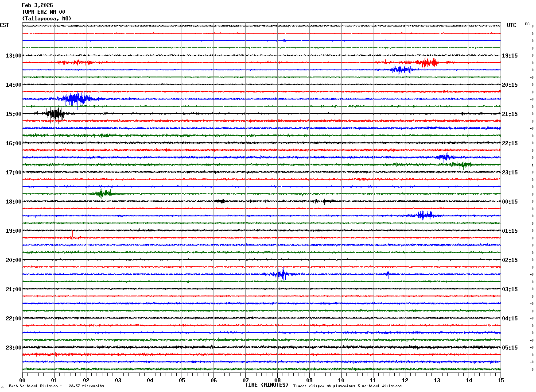
Task: Click the 13:00 CST time label
Action: [13, 56]
